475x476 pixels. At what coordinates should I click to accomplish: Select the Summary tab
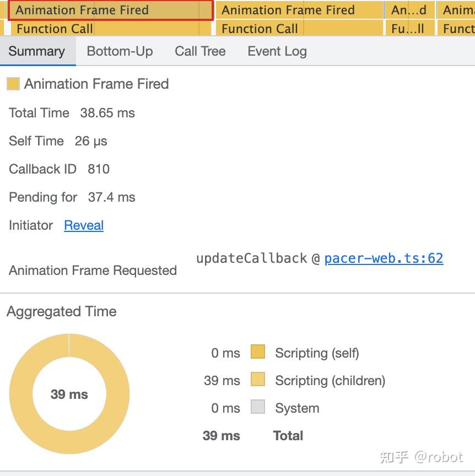(x=36, y=51)
